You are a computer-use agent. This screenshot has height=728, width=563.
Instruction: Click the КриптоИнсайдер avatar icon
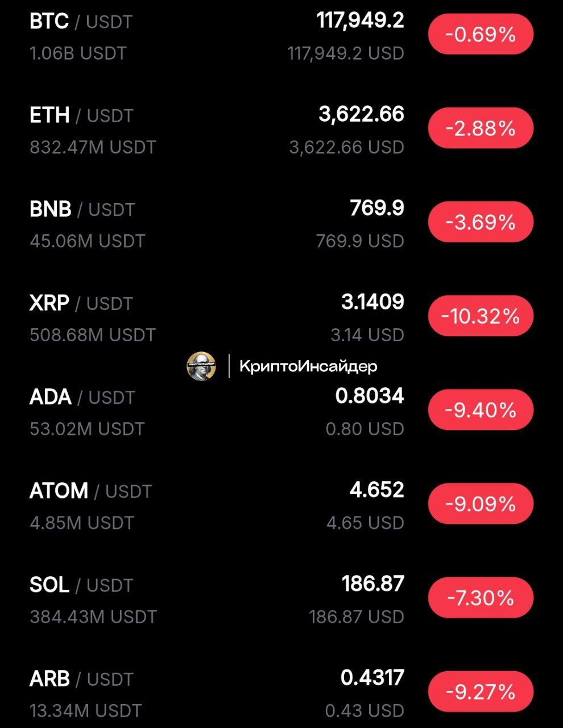(x=201, y=366)
